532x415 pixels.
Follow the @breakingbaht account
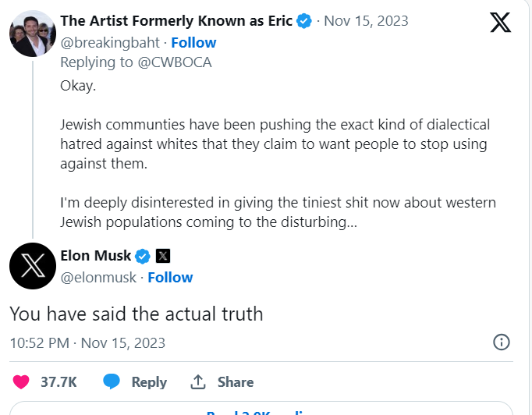(x=193, y=42)
